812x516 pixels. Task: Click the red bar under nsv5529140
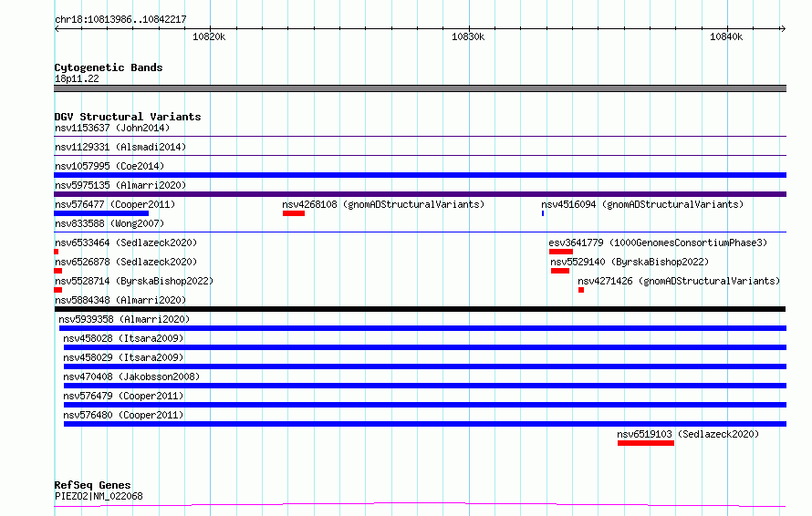coord(560,271)
